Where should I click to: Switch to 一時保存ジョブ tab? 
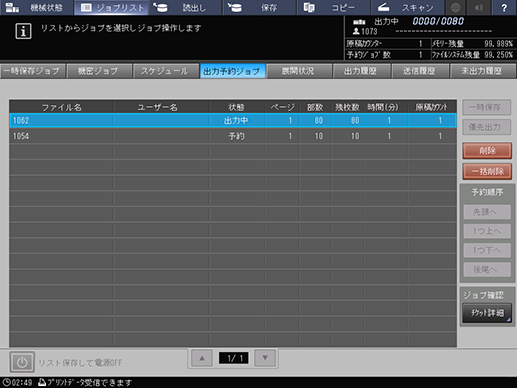pos(33,71)
